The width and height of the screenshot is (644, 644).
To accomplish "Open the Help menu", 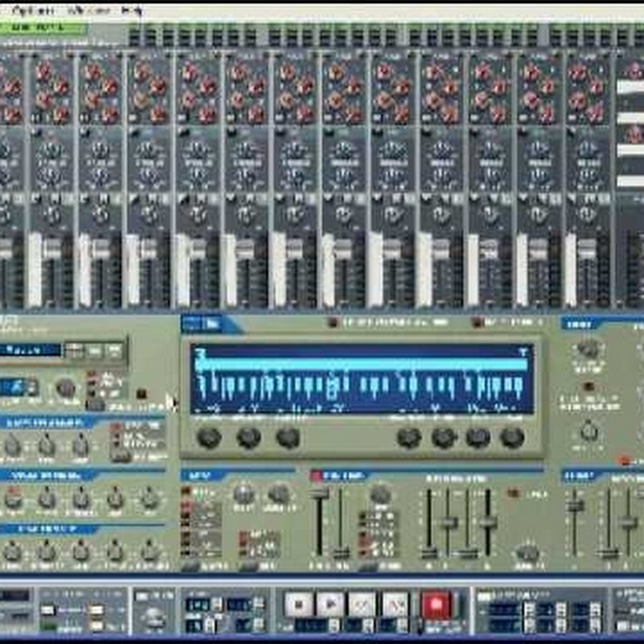I will coord(132,10).
